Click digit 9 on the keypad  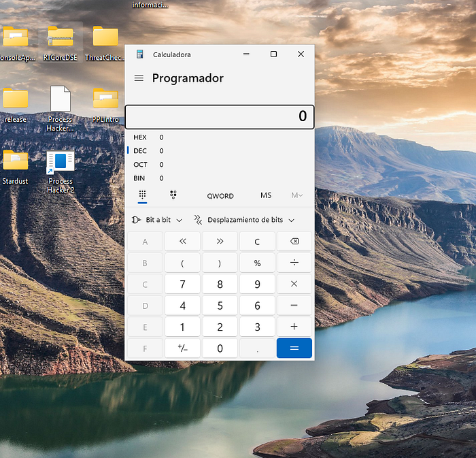[x=257, y=284]
